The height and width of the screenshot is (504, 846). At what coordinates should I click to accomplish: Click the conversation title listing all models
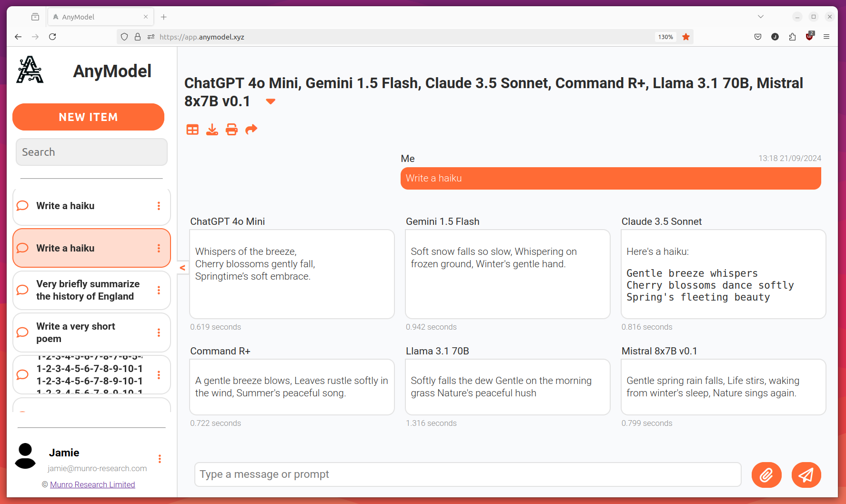(493, 92)
